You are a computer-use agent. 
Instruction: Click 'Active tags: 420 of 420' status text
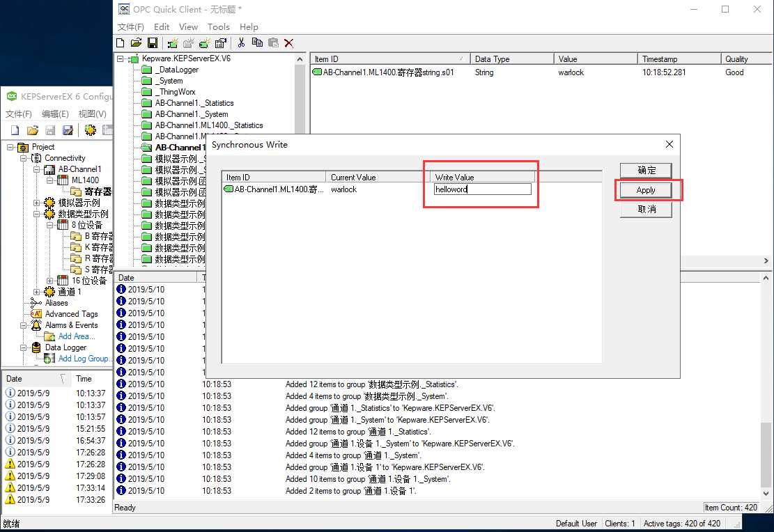pos(682,524)
